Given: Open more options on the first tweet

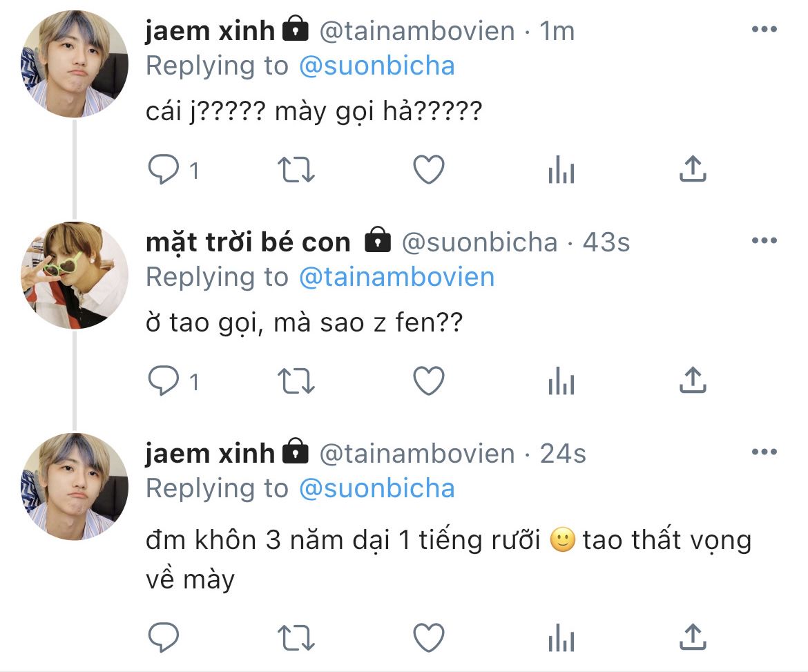Looking at the screenshot, I should pyautogui.click(x=764, y=30).
